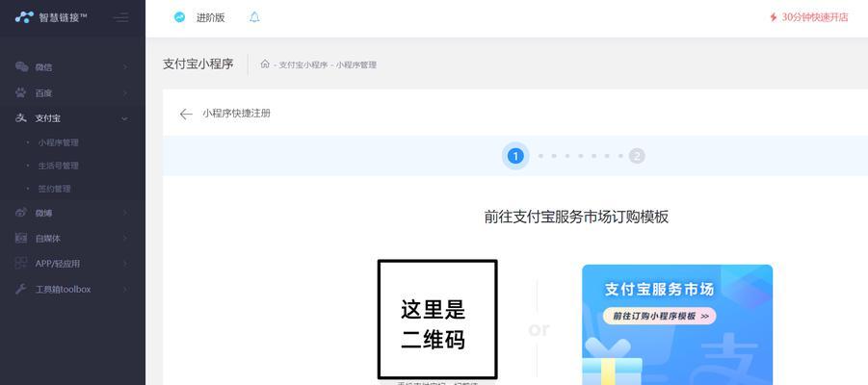
Task: Open 生活号管理 submenu item
Action: coord(58,166)
